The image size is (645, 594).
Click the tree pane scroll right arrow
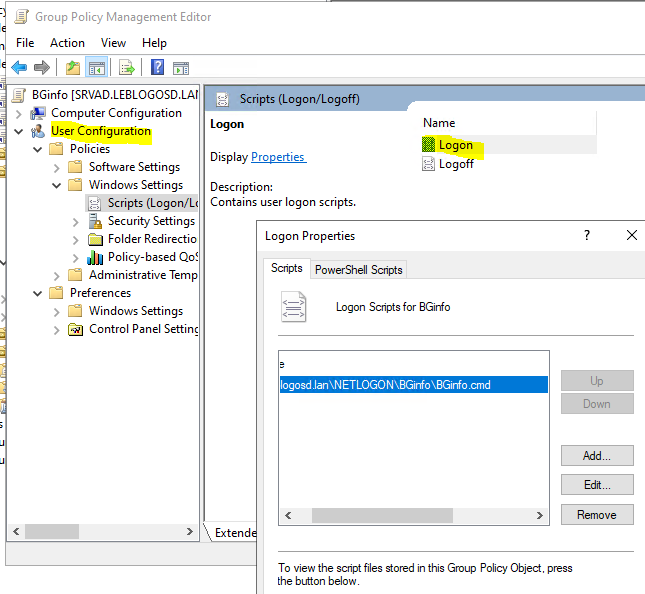pyautogui.click(x=190, y=531)
